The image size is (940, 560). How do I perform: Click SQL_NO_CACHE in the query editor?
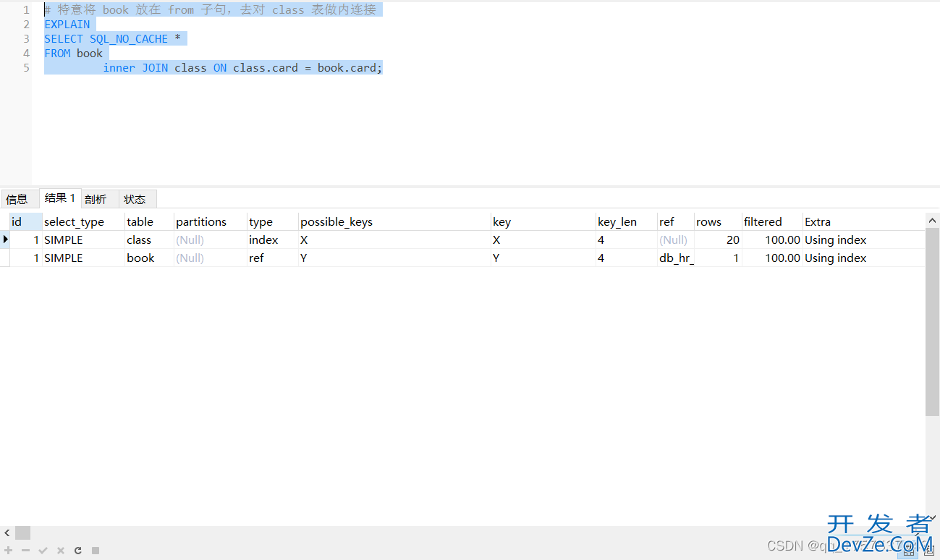(x=129, y=39)
